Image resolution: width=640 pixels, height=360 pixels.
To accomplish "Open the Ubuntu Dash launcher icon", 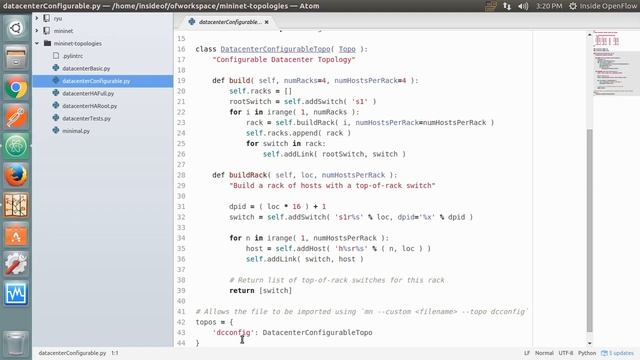I will tap(16, 28).
